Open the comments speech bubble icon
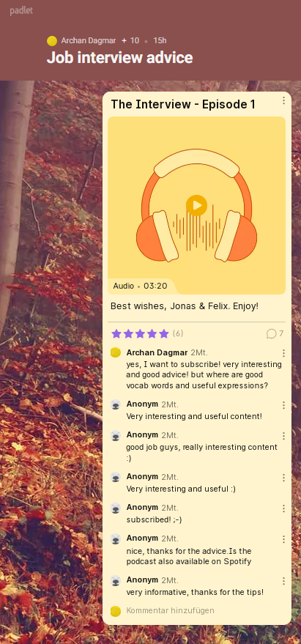Image resolution: width=301 pixels, height=644 pixels. pos(271,333)
